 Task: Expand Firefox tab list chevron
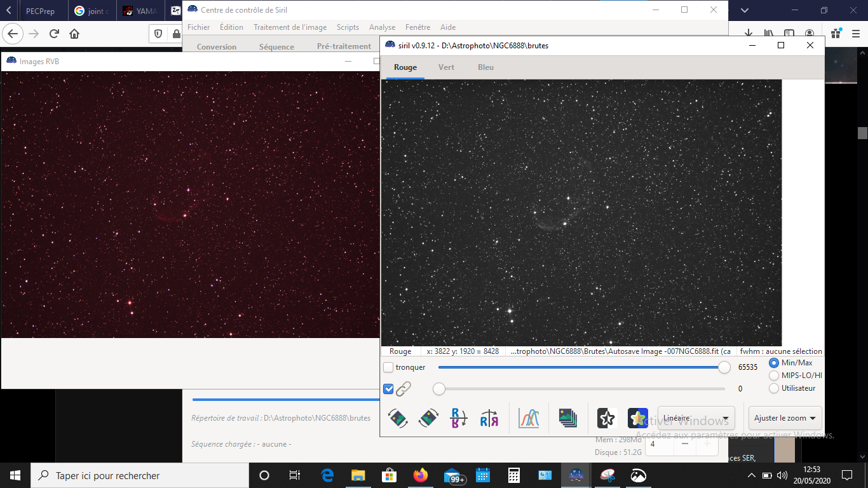tap(745, 10)
